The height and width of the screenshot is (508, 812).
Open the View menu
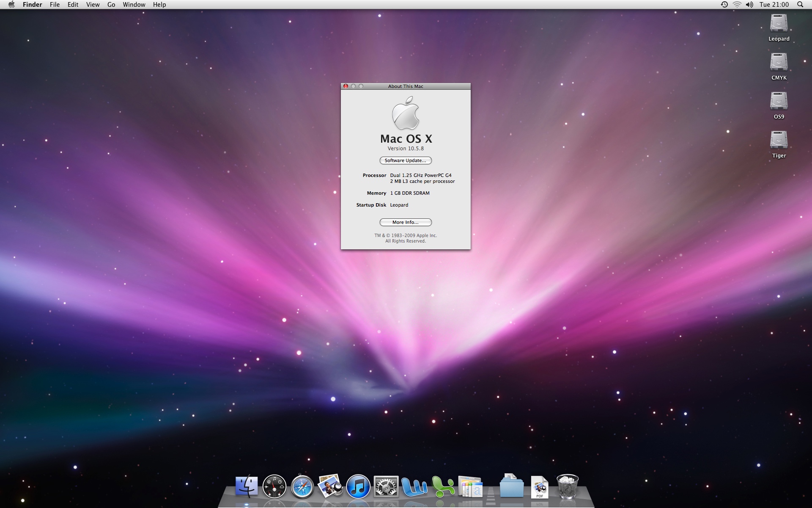coord(93,5)
